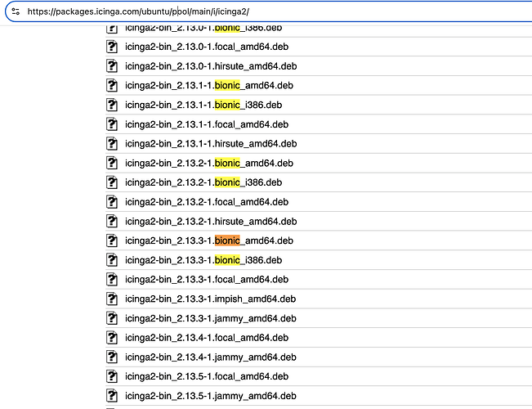Click file icon beside 2.13.3-1.impish_amd64.deb

(x=113, y=299)
